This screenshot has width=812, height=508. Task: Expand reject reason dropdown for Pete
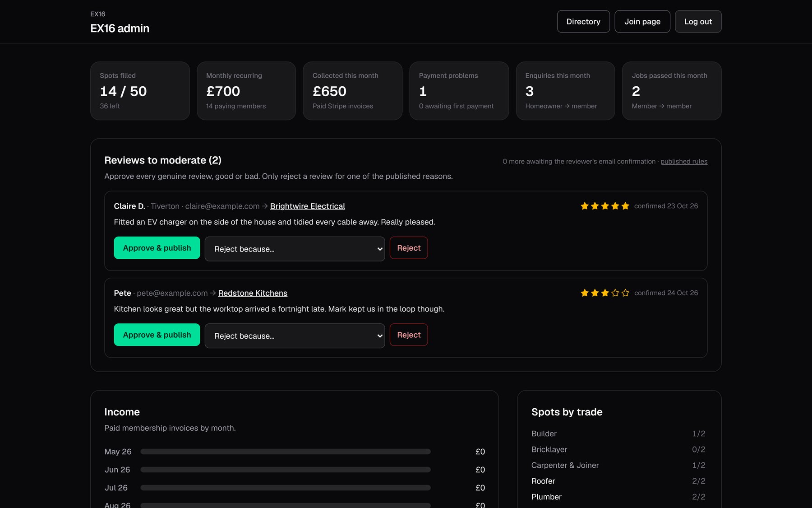[x=295, y=336]
